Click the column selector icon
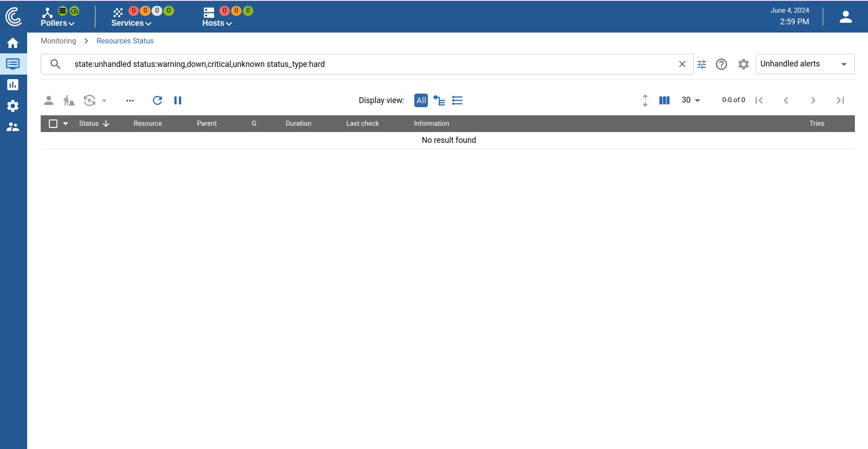Viewport: 868px width, 449px height. [x=664, y=100]
